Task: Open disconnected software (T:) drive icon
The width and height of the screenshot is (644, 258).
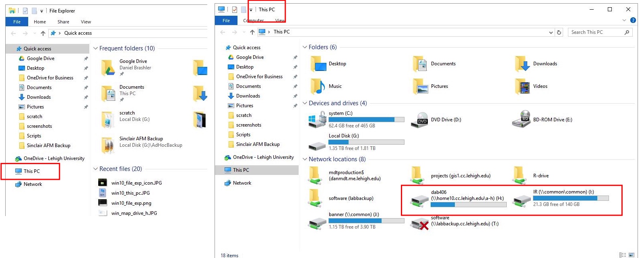Action: point(419,224)
